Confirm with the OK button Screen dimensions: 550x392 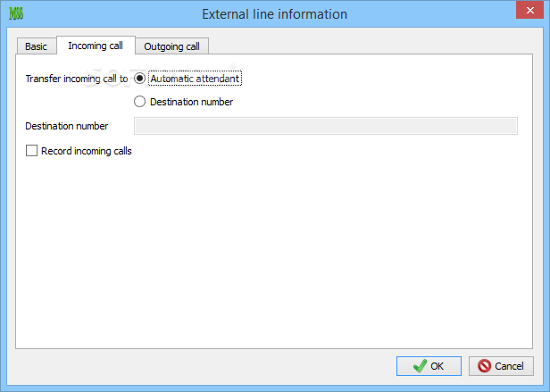(429, 366)
